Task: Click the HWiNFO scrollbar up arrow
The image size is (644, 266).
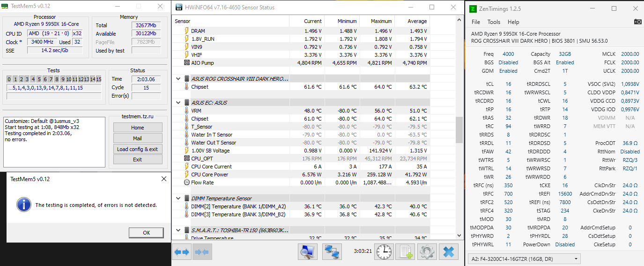Action: [459, 21]
